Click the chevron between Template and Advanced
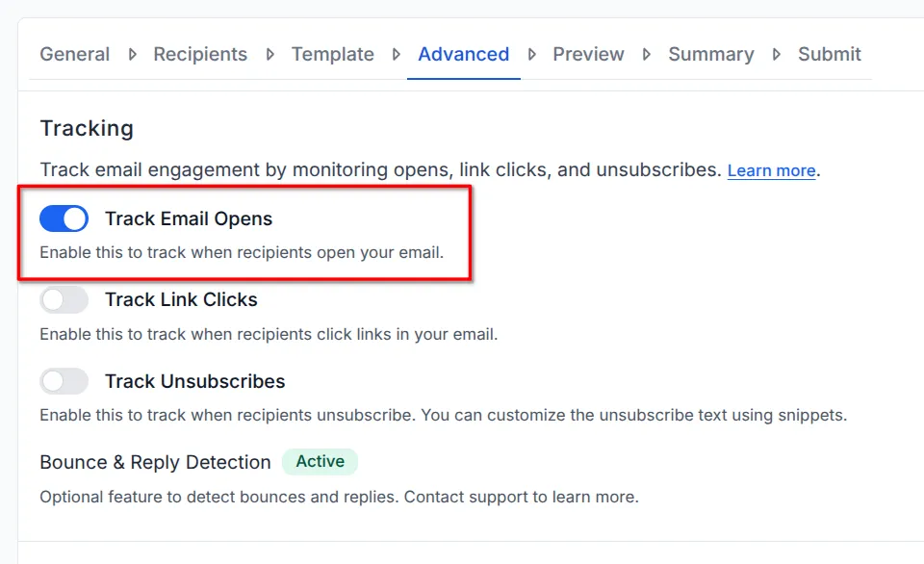 coord(398,55)
